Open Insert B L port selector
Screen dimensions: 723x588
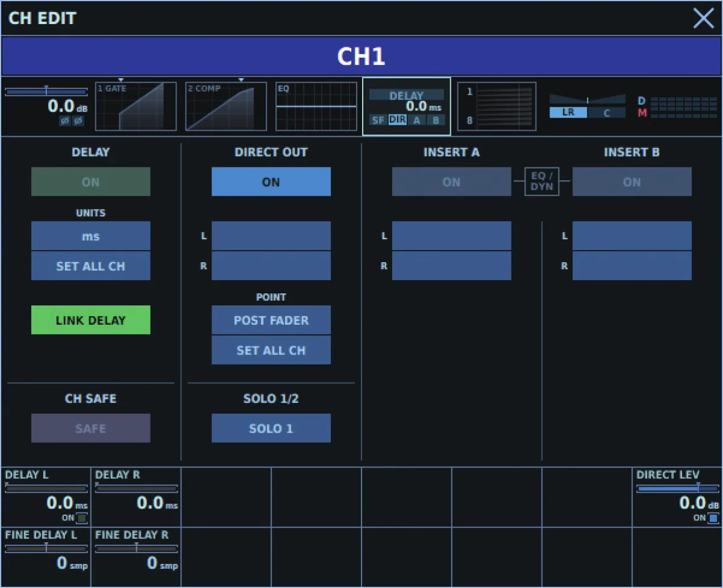pos(632,236)
